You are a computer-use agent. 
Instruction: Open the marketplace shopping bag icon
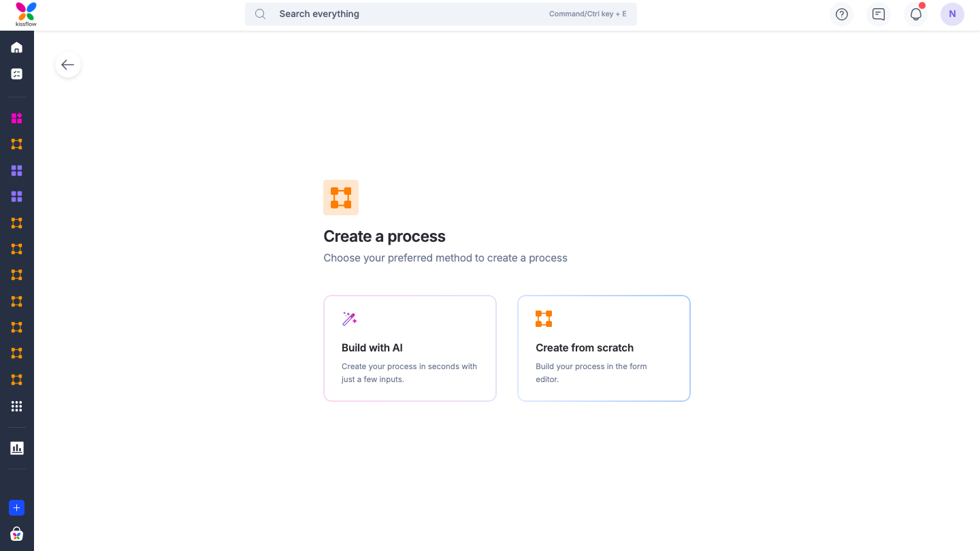click(17, 534)
